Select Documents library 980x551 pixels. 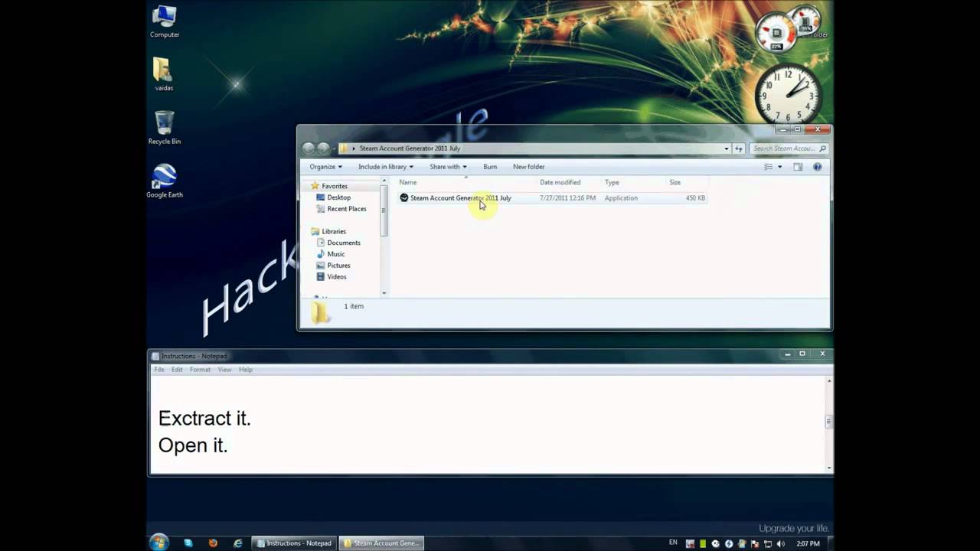click(343, 243)
